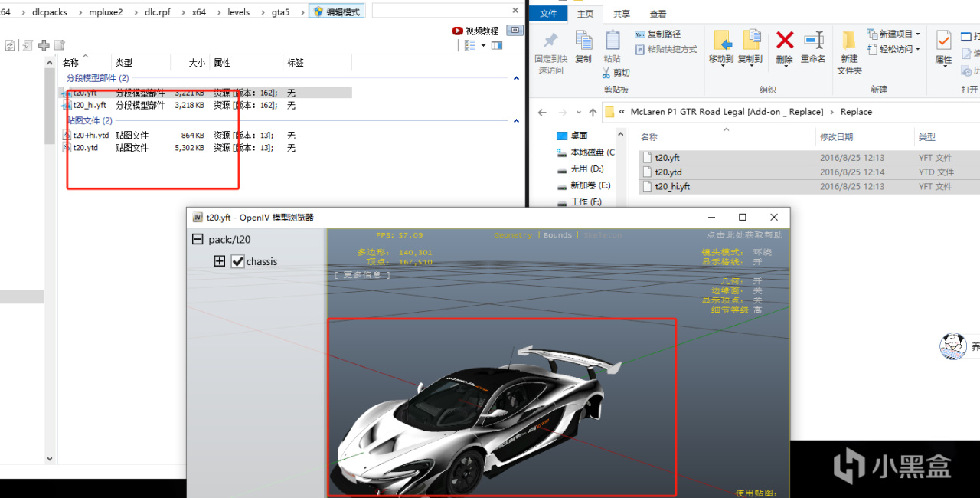The height and width of the screenshot is (498, 980).
Task: Expand the chassis tree node
Action: click(x=220, y=261)
